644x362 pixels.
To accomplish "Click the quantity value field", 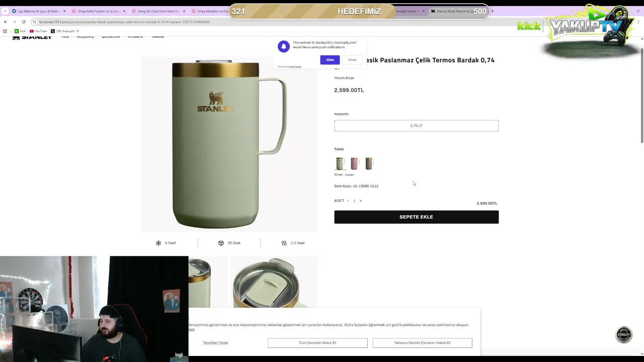I will coord(354,201).
